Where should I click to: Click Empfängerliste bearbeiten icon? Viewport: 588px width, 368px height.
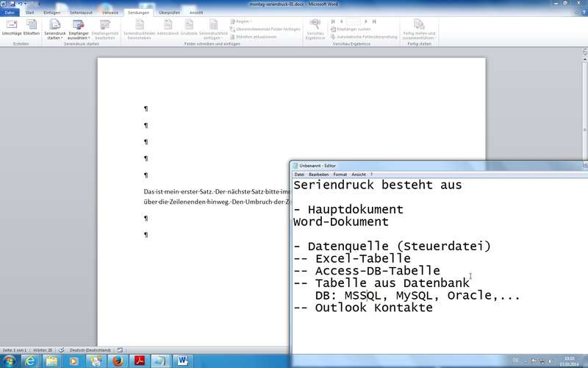[x=104, y=30]
